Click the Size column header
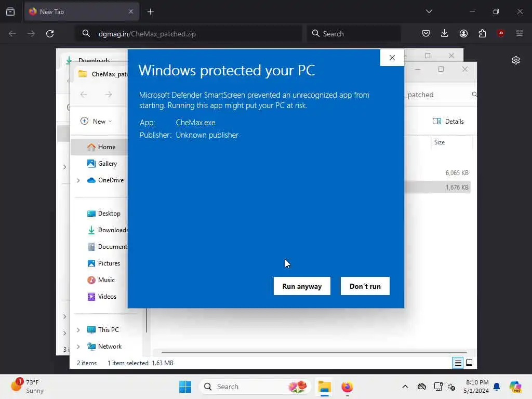Screen dimensions: 532x399 coord(451,142)
